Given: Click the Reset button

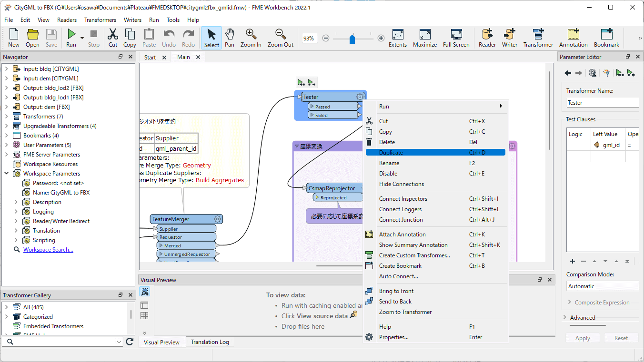Looking at the screenshot, I should (x=621, y=338).
